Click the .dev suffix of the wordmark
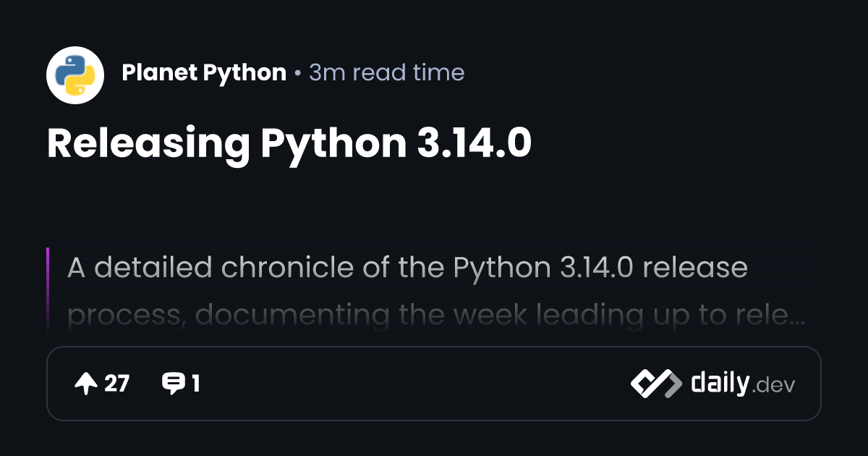 click(774, 386)
